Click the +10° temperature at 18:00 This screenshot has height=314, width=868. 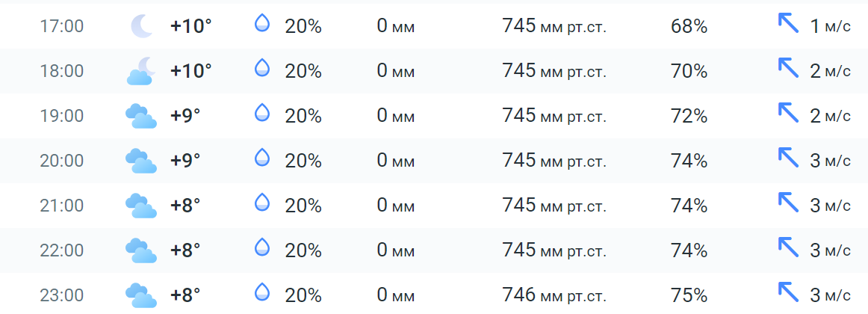coord(191,71)
